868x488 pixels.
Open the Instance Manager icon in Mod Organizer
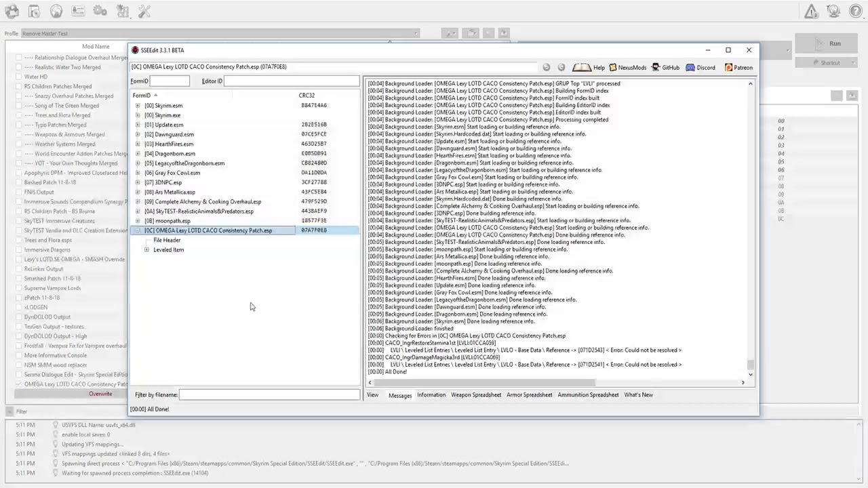pyautogui.click(x=12, y=11)
